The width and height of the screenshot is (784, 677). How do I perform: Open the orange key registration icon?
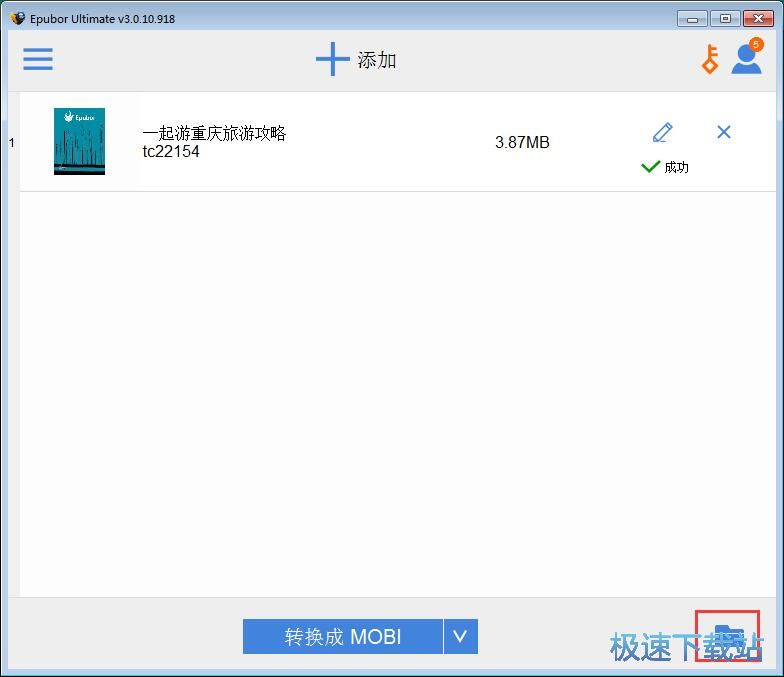710,59
